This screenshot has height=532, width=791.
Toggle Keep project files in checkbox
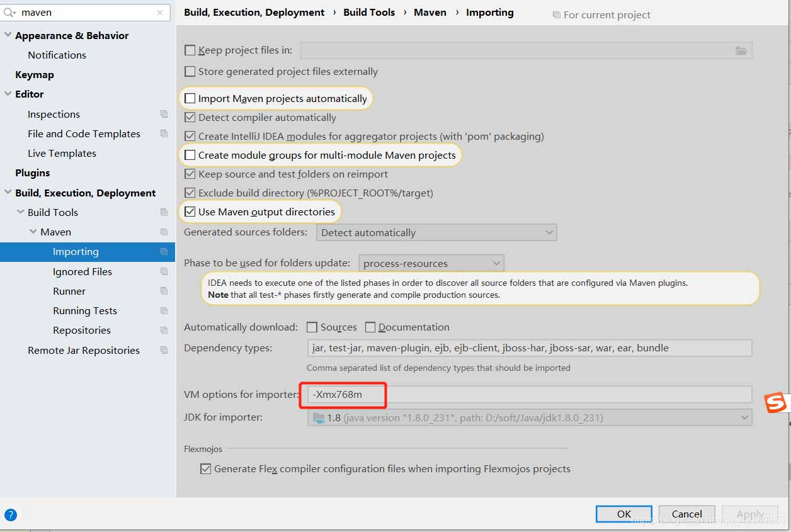pyautogui.click(x=190, y=50)
